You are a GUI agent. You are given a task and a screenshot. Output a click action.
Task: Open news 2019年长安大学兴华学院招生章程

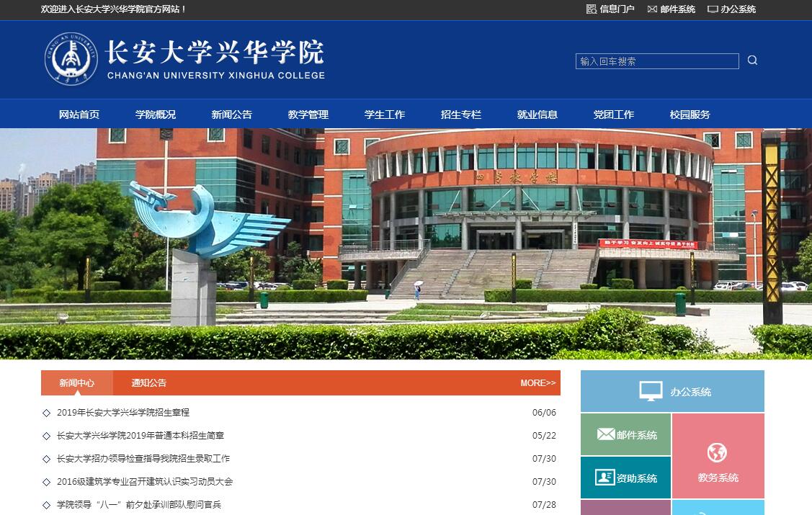tap(123, 413)
